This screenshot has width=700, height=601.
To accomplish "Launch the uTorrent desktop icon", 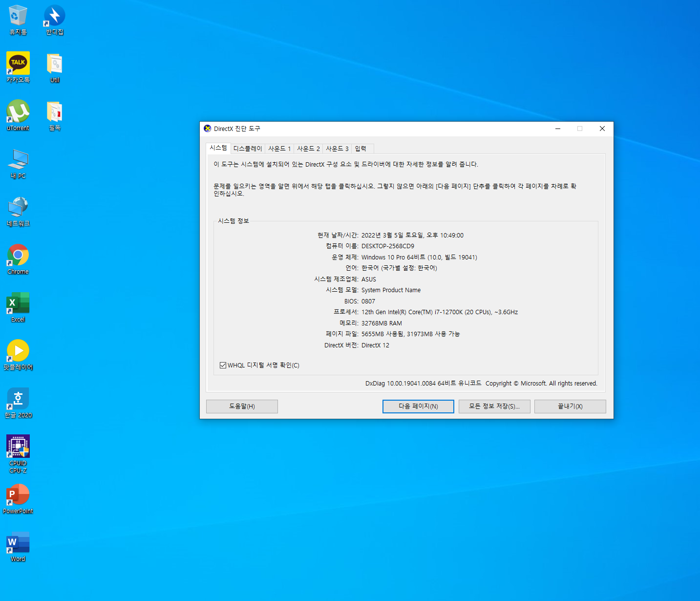I will tap(18, 115).
